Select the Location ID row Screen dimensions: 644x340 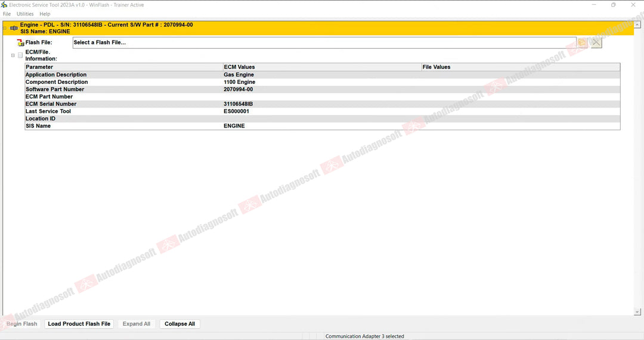[x=323, y=119]
